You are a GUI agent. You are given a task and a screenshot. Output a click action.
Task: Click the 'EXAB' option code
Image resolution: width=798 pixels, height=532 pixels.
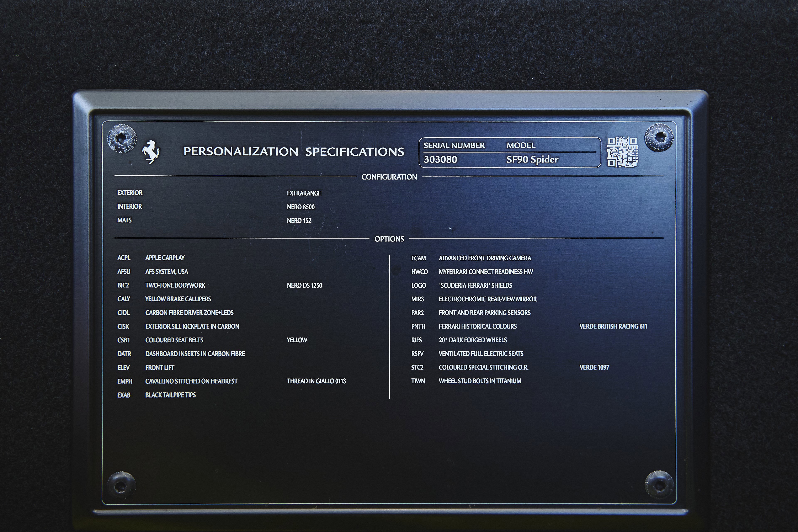[x=124, y=395]
